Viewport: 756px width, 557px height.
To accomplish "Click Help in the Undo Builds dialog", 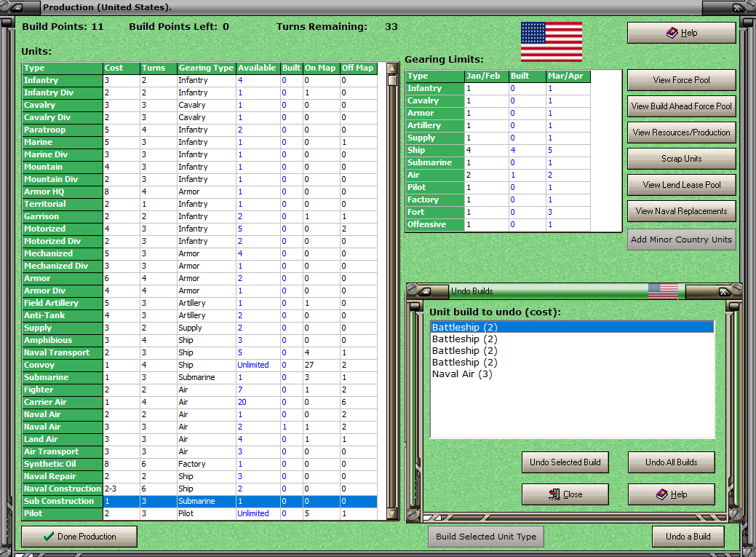I will (671, 494).
